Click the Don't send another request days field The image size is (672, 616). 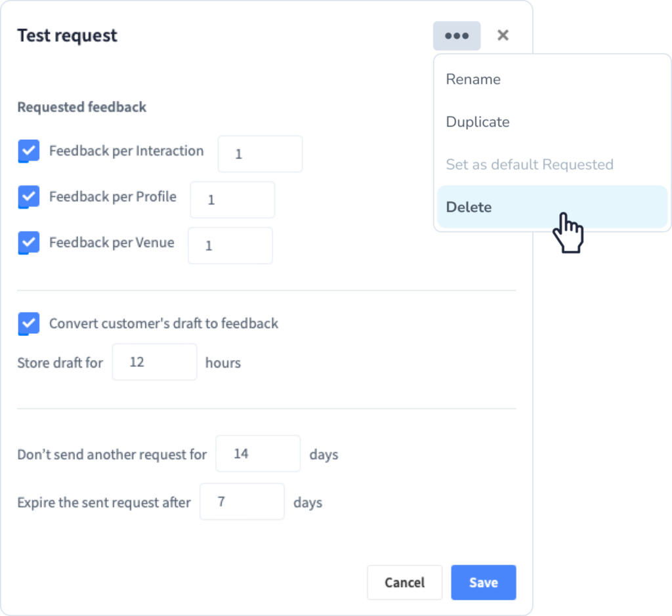pyautogui.click(x=258, y=454)
